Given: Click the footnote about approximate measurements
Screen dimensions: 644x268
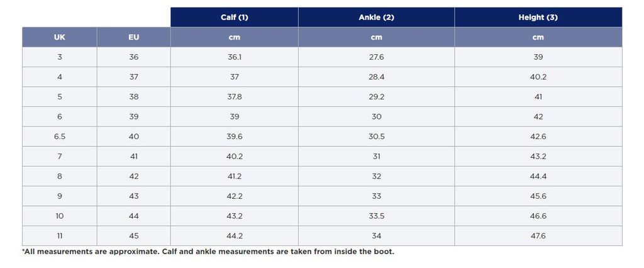Looking at the screenshot, I should click(x=208, y=252).
